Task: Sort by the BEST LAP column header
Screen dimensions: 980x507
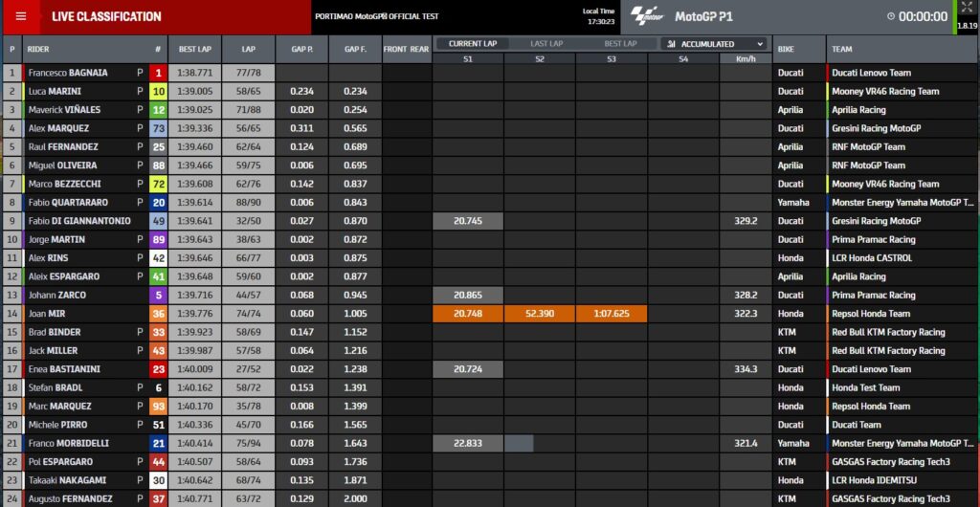Action: pyautogui.click(x=195, y=49)
